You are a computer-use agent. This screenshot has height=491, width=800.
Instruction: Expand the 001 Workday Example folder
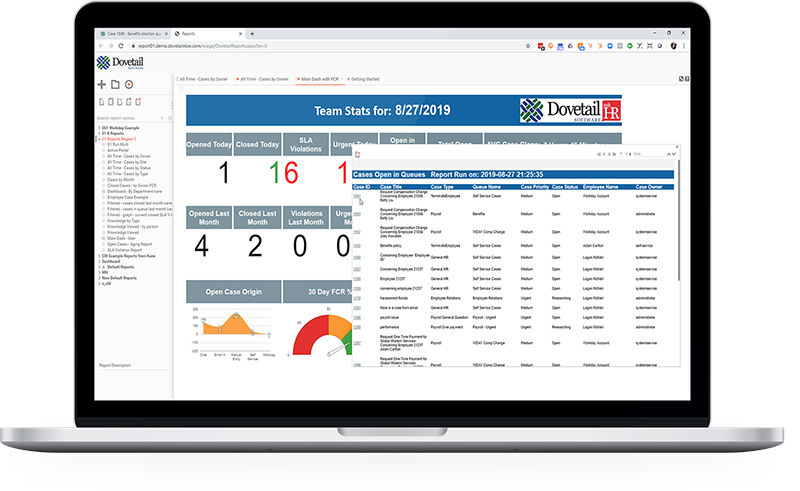98,129
